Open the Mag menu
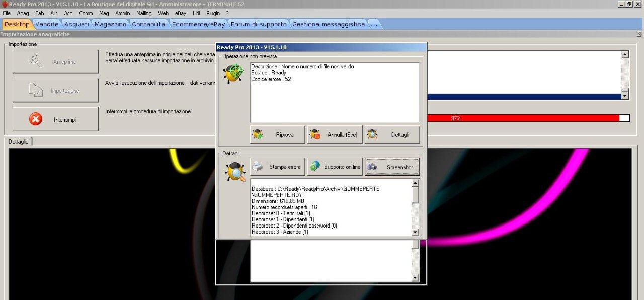Image resolution: width=644 pixels, height=300 pixels. pyautogui.click(x=104, y=13)
